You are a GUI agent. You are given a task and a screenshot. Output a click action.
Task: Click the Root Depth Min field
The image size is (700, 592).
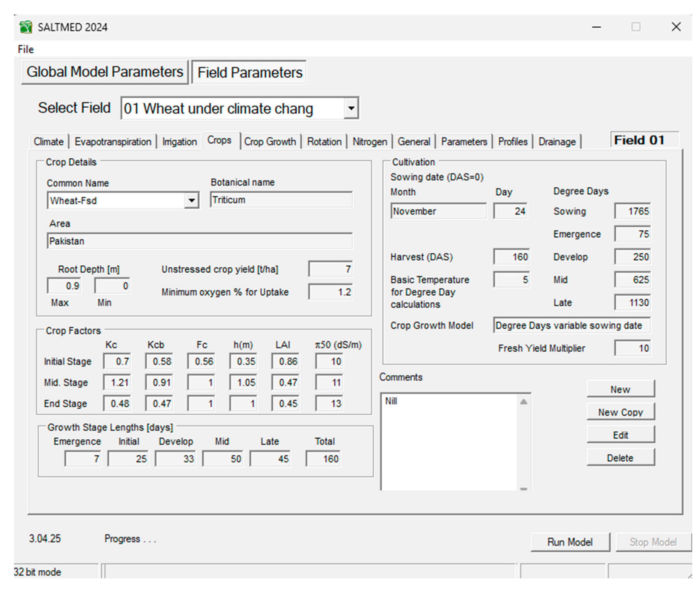tap(112, 286)
